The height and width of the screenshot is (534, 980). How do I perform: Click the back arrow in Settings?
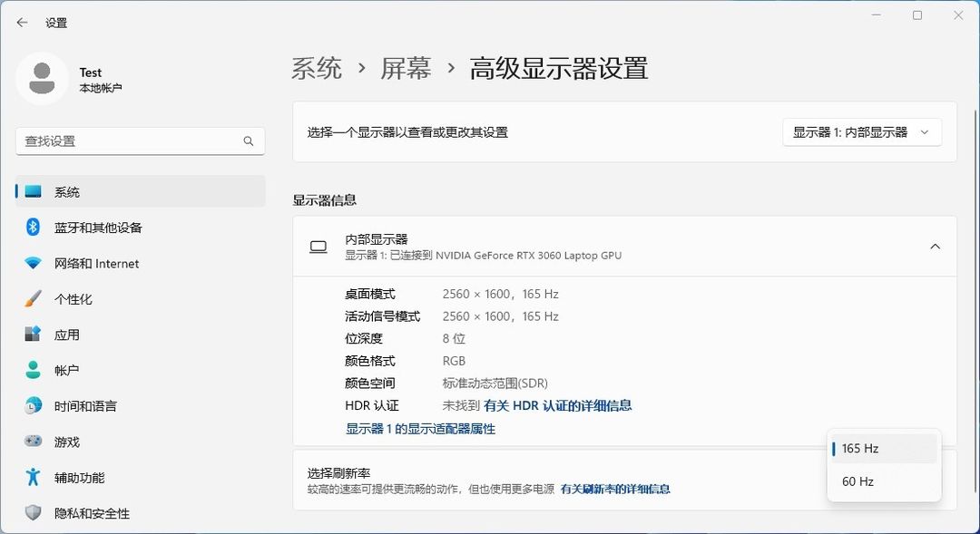coord(23,23)
